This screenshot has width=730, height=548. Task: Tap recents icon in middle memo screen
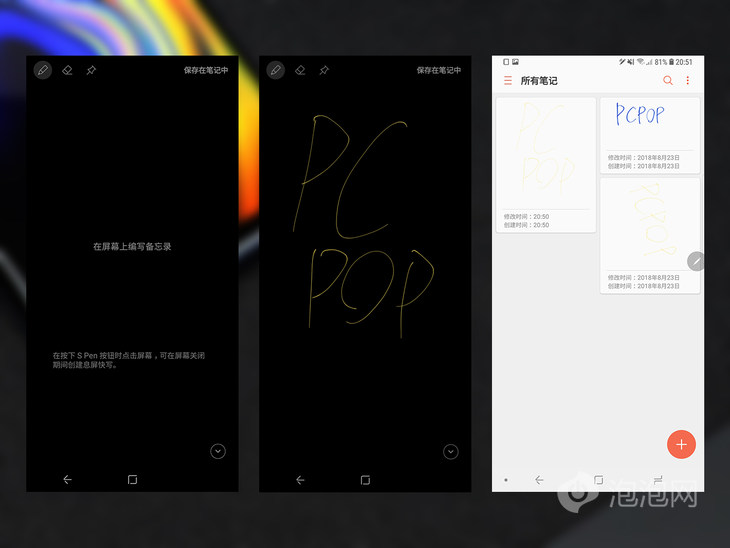pos(365,480)
